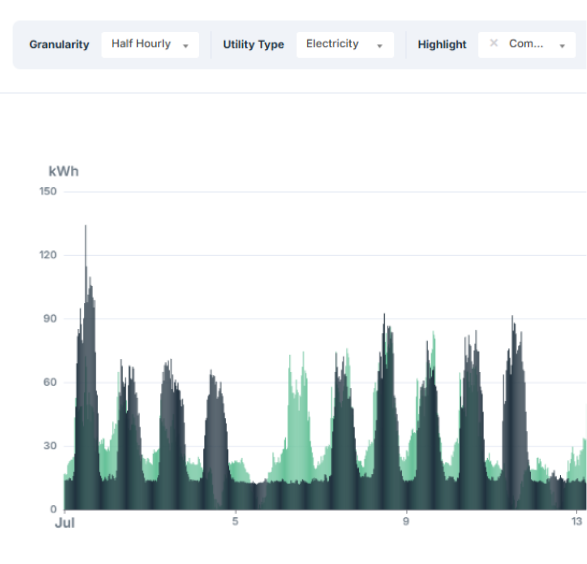The width and height of the screenshot is (587, 564).
Task: Click the x-axis label 5
Action: 235,521
